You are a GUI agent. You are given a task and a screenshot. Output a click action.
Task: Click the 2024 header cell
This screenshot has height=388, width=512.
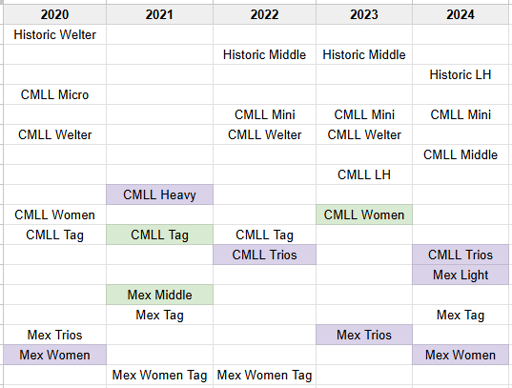[460, 15]
